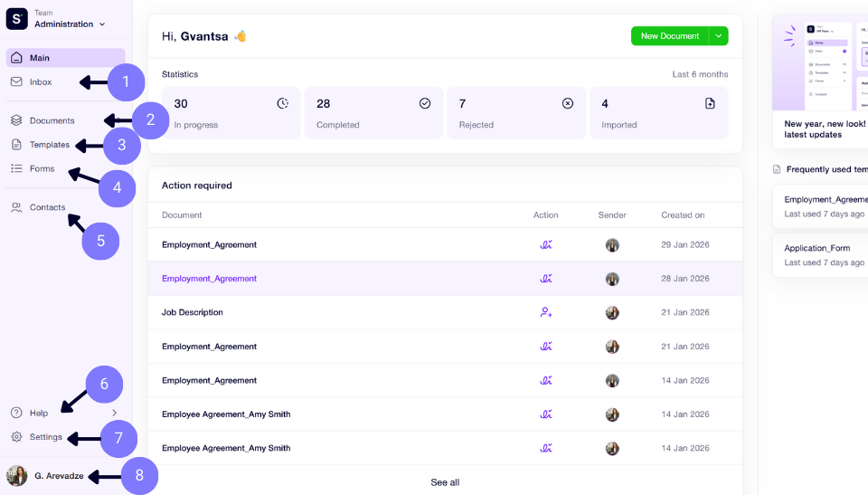The width and height of the screenshot is (868, 495).
Task: Open the Inbox envelope icon
Action: tap(16, 82)
